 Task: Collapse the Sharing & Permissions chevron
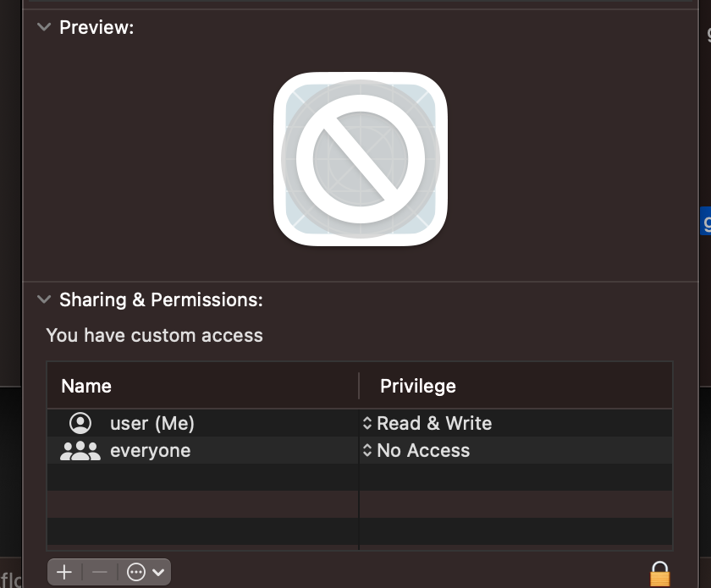click(44, 299)
